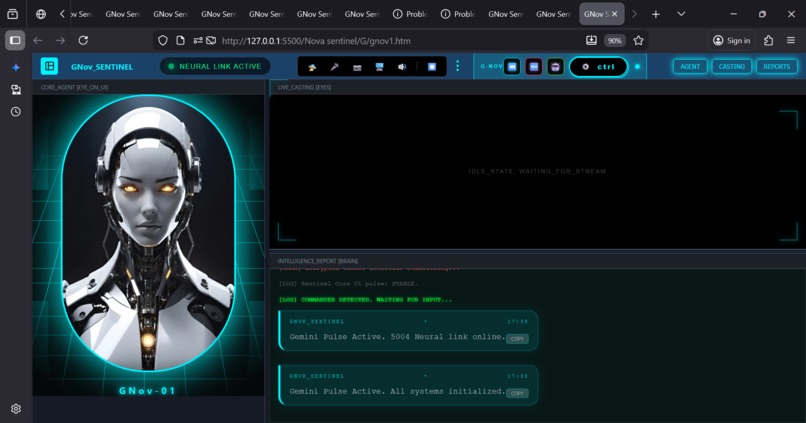Click the microphone icon in the toolbar

click(x=335, y=67)
